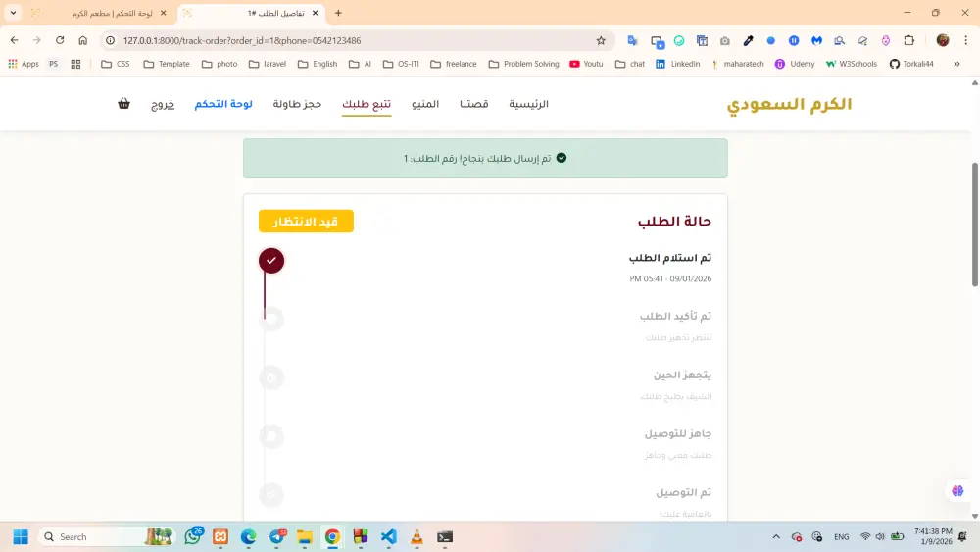Click the جاهز للتوصيل step marker
The height and width of the screenshot is (552, 980).
pos(271,436)
